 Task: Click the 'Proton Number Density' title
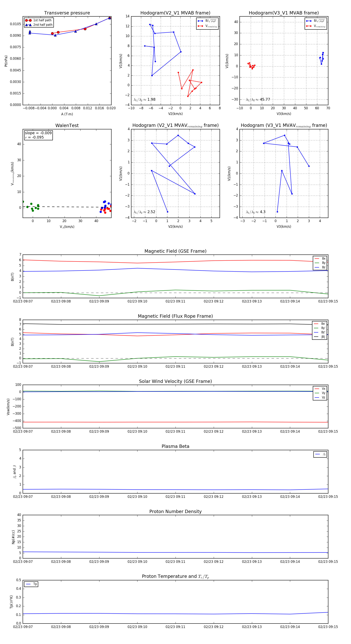click(175, 511)
